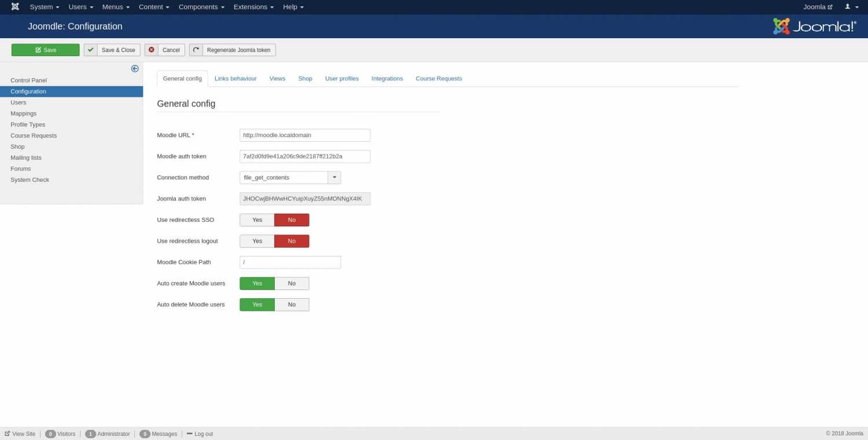Image resolution: width=868 pixels, height=440 pixels.
Task: Click the View Site external link icon
Action: click(x=8, y=434)
